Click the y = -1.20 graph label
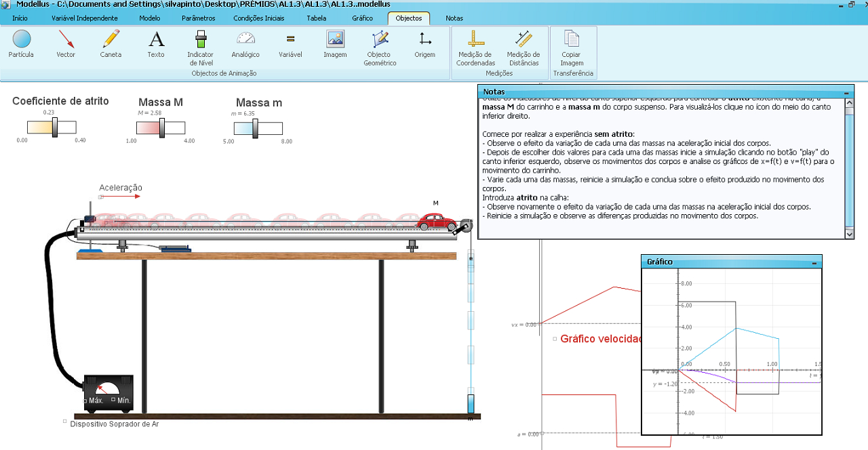Screen dimensions: 868x450 pyautogui.click(x=665, y=384)
